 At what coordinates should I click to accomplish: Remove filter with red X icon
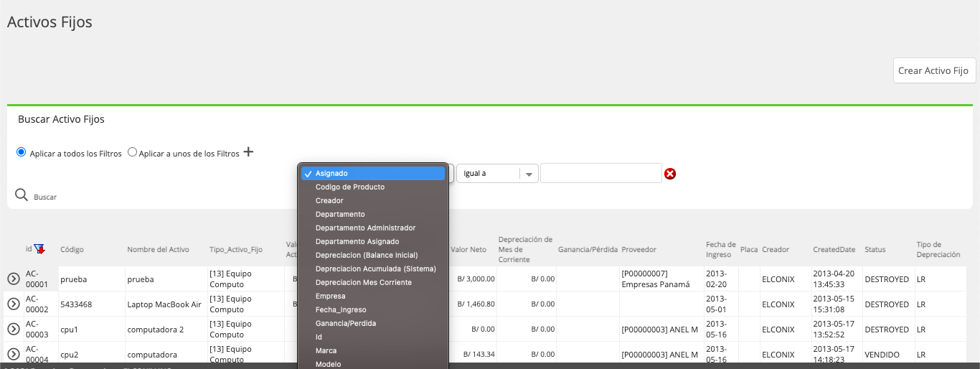tap(670, 174)
